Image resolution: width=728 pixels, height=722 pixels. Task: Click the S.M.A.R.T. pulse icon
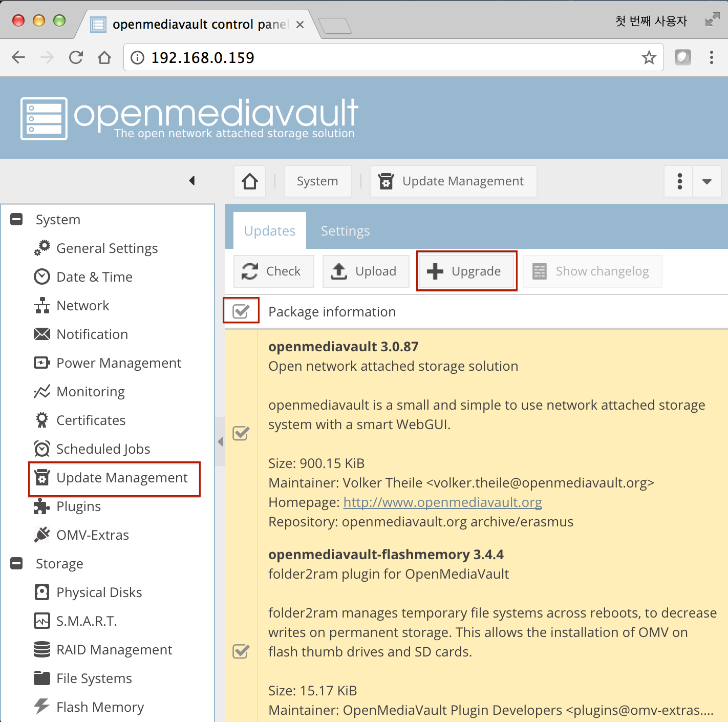click(x=42, y=621)
